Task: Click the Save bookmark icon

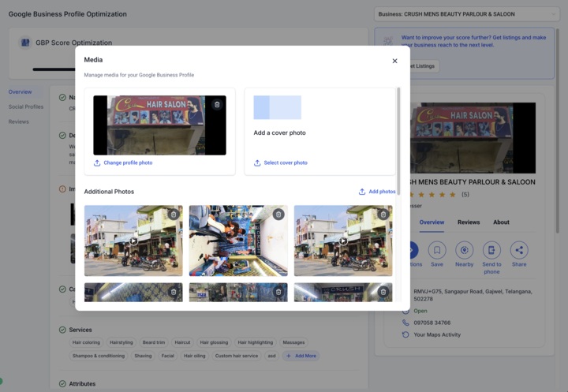Action: point(437,250)
